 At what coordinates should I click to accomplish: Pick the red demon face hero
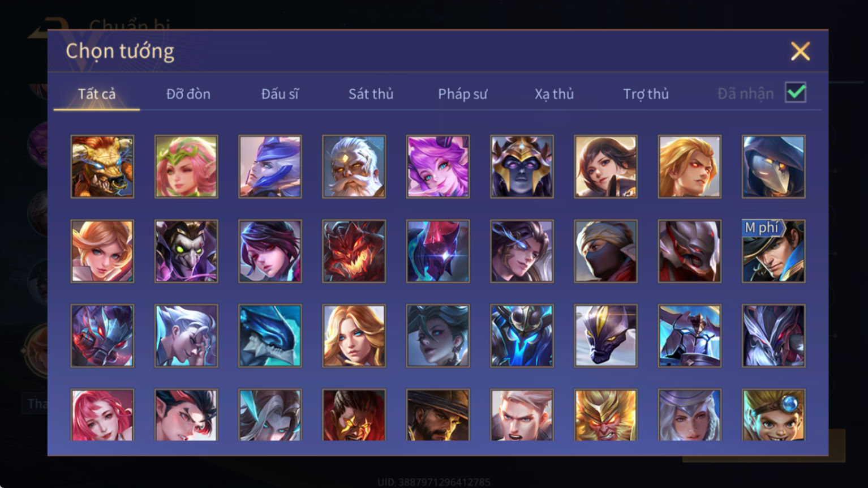tap(354, 251)
